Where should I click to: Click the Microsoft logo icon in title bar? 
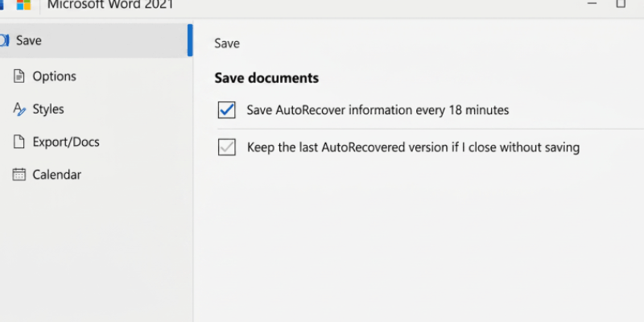(x=23, y=5)
